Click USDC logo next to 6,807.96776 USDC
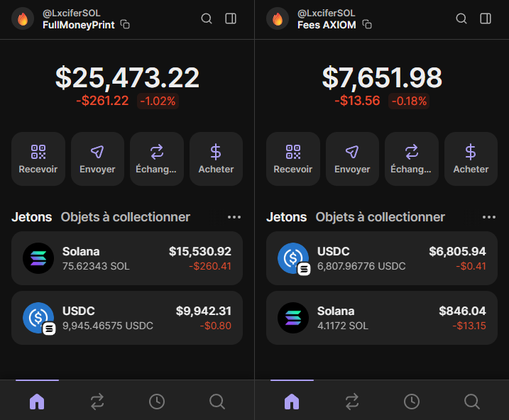Viewport: 509px width, 420px height. 293,258
